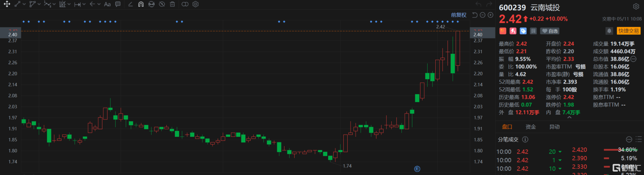
Task: Open the 前复权 adjustment mode selector
Action: click(459, 15)
